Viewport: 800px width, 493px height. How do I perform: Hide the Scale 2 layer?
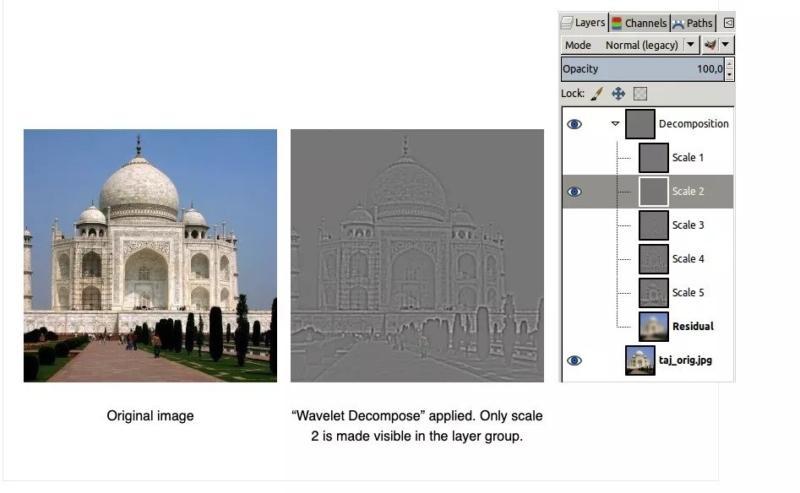[x=574, y=192]
